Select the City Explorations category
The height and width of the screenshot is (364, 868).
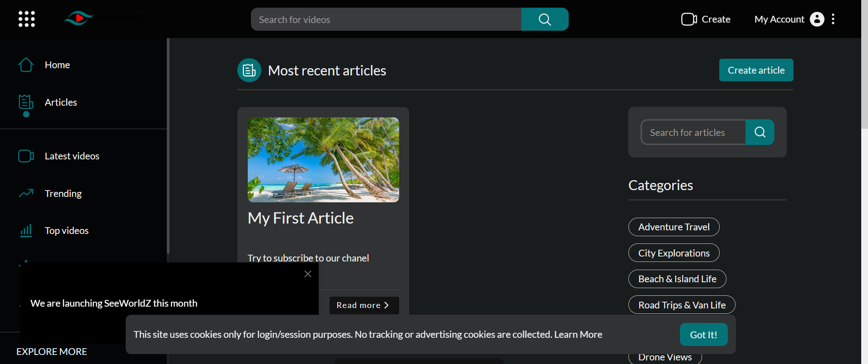click(674, 253)
